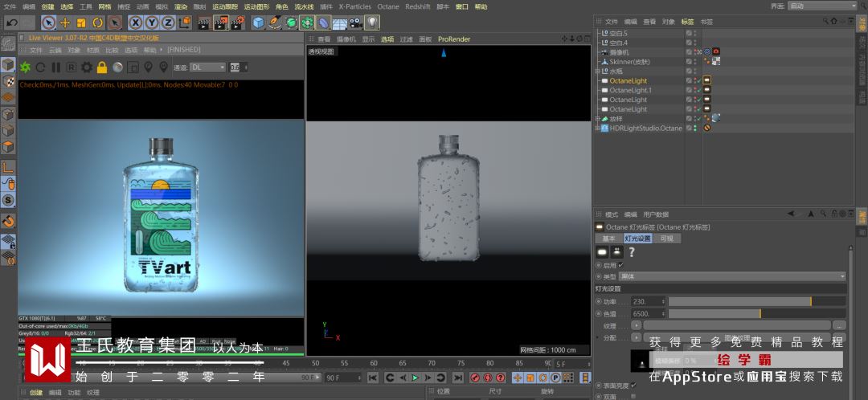Pause the Live Viewer render
The height and width of the screenshot is (400, 868).
(55, 67)
